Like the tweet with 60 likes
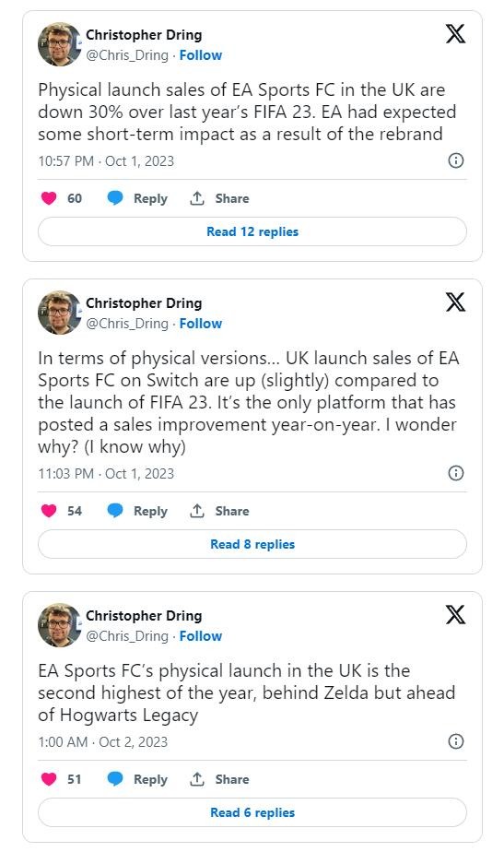The height and width of the screenshot is (852, 504). tap(49, 198)
